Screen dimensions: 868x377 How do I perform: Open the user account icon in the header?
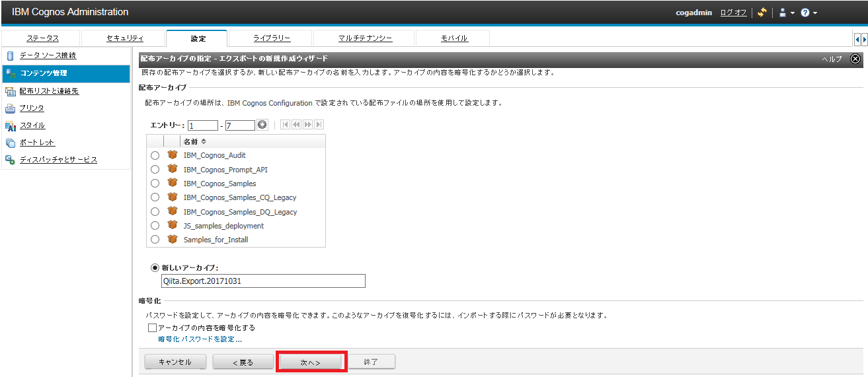782,13
